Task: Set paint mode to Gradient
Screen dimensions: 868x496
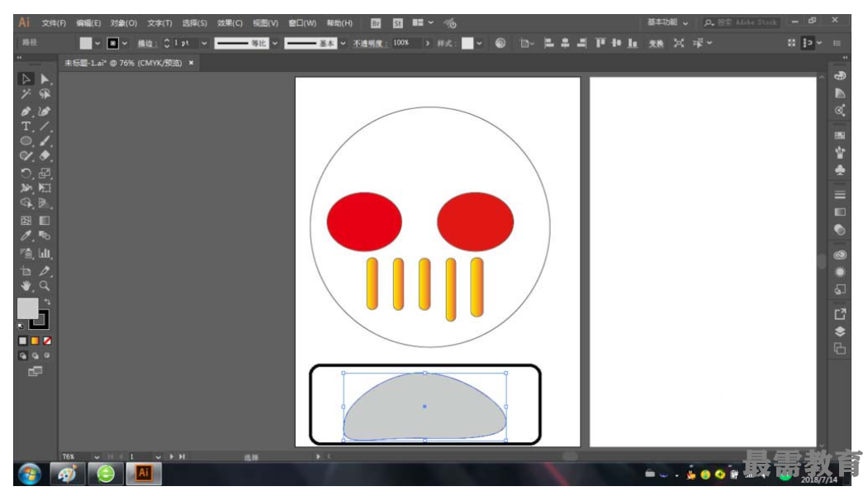Action: [35, 341]
